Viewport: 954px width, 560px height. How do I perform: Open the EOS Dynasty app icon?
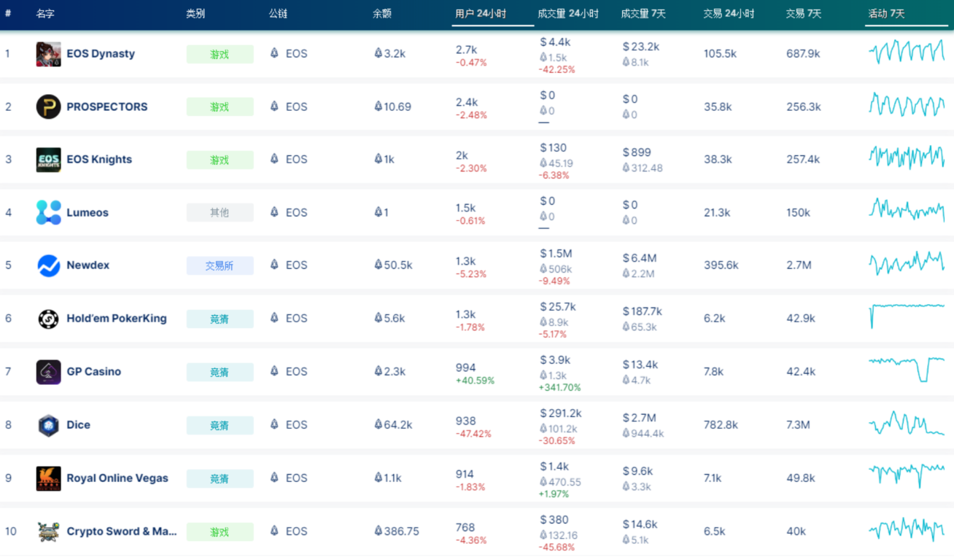[x=49, y=54]
